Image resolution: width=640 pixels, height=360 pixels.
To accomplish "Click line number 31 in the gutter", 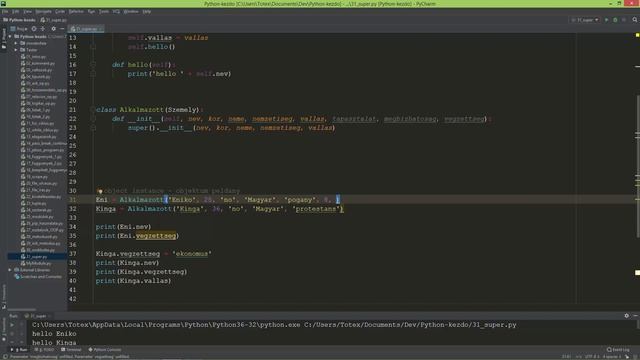I will click(72, 200).
